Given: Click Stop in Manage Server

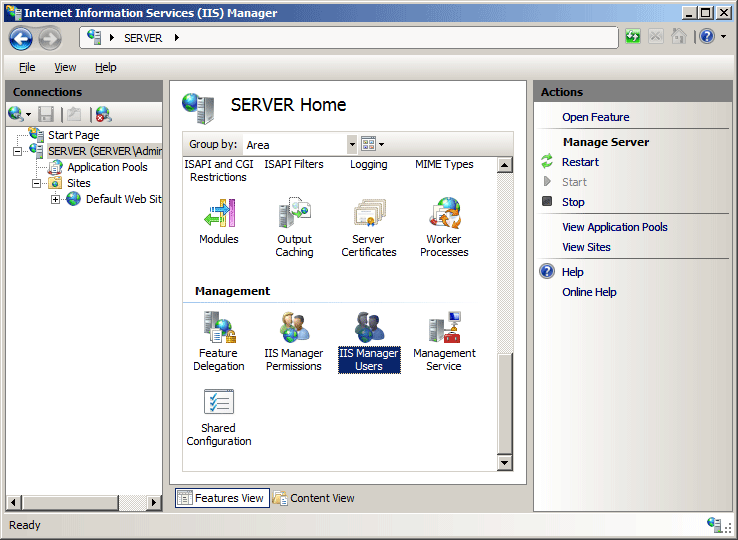Looking at the screenshot, I should [x=573, y=202].
